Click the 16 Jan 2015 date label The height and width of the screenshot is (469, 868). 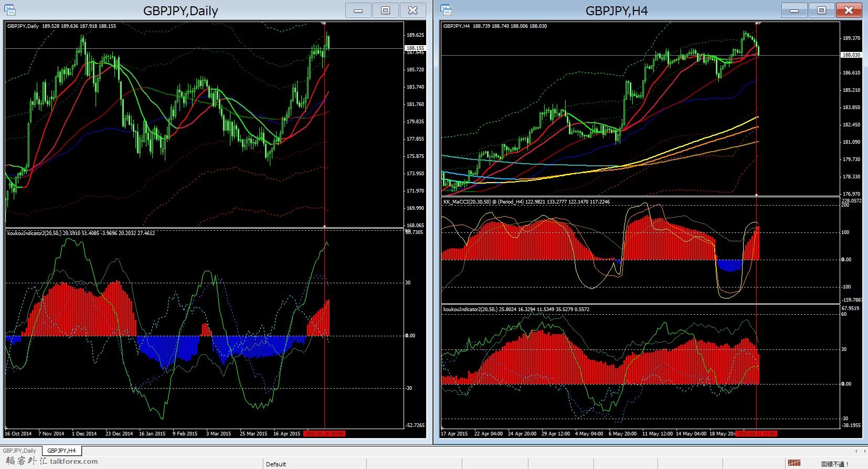pos(152,434)
